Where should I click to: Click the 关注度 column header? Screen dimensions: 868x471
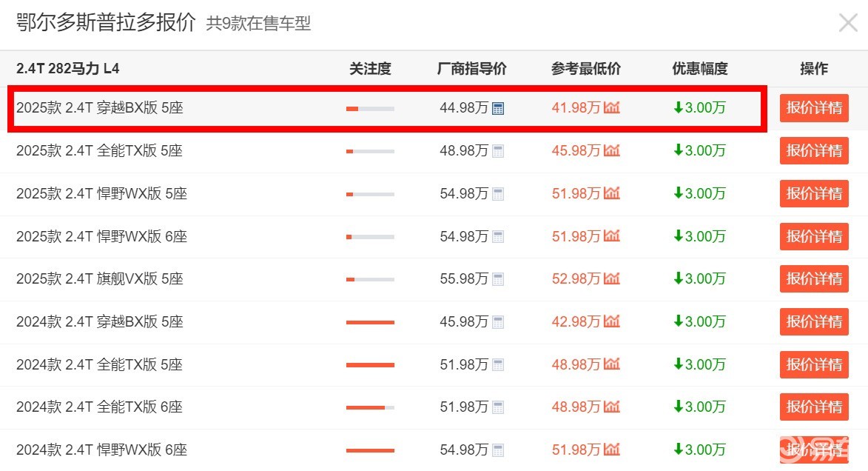pos(370,69)
